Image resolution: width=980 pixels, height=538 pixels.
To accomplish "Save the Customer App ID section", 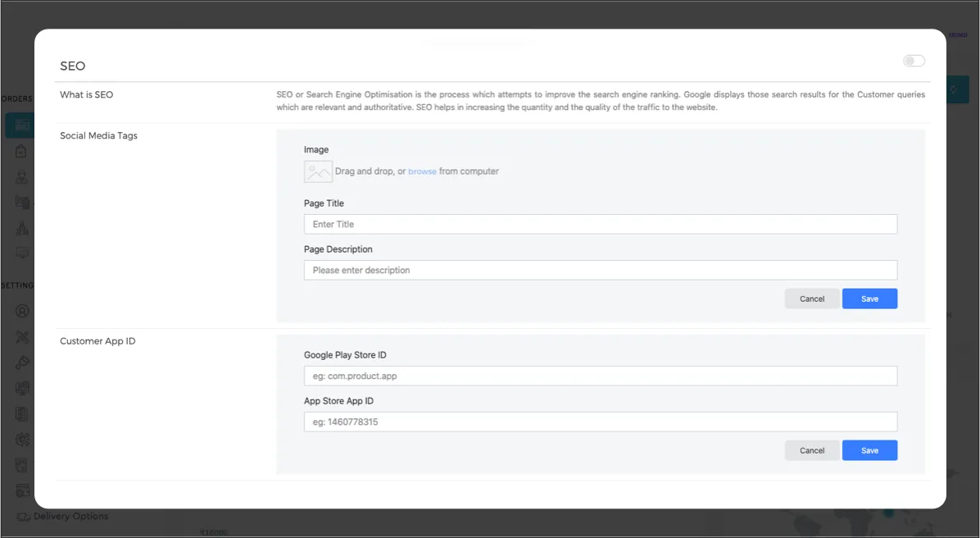I will coord(869,450).
